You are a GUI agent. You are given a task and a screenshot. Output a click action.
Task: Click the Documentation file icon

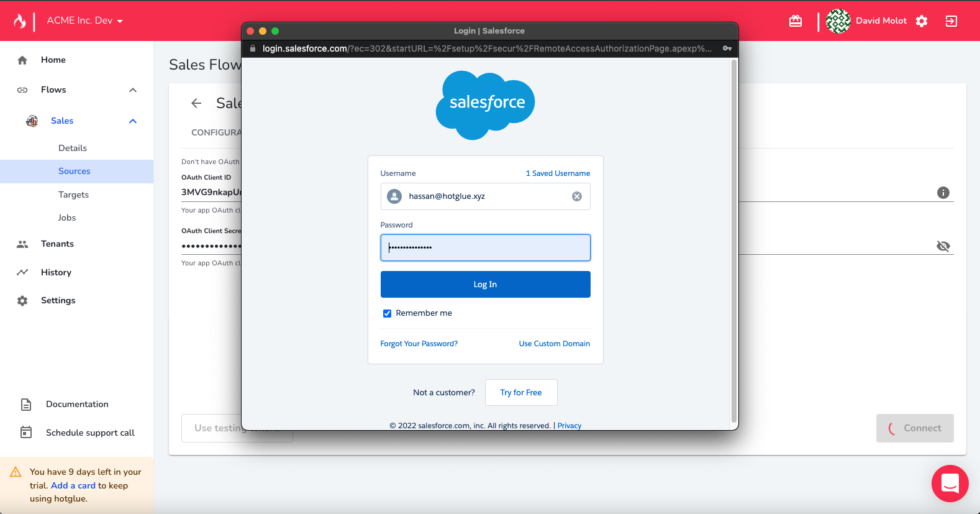click(26, 405)
